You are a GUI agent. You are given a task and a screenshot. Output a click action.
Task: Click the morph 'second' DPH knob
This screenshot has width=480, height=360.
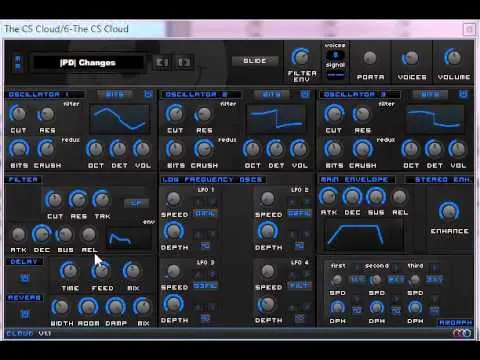pyautogui.click(x=377, y=307)
